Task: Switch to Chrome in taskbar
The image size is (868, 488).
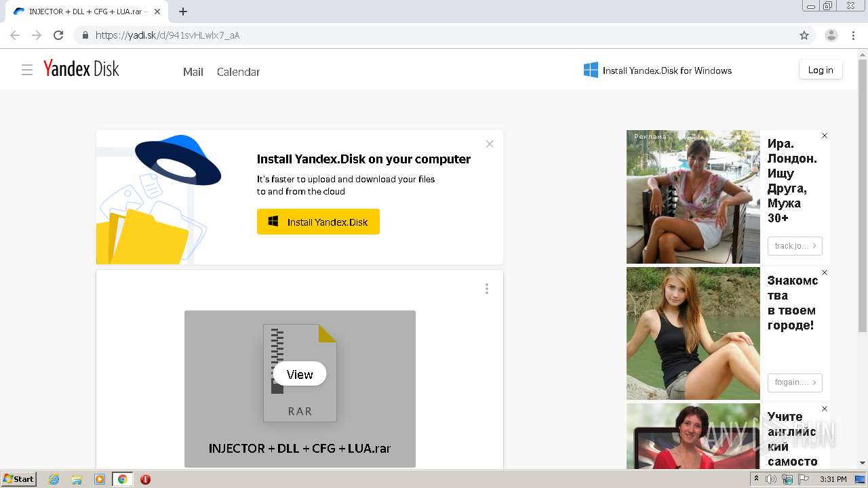Action: pyautogui.click(x=123, y=479)
